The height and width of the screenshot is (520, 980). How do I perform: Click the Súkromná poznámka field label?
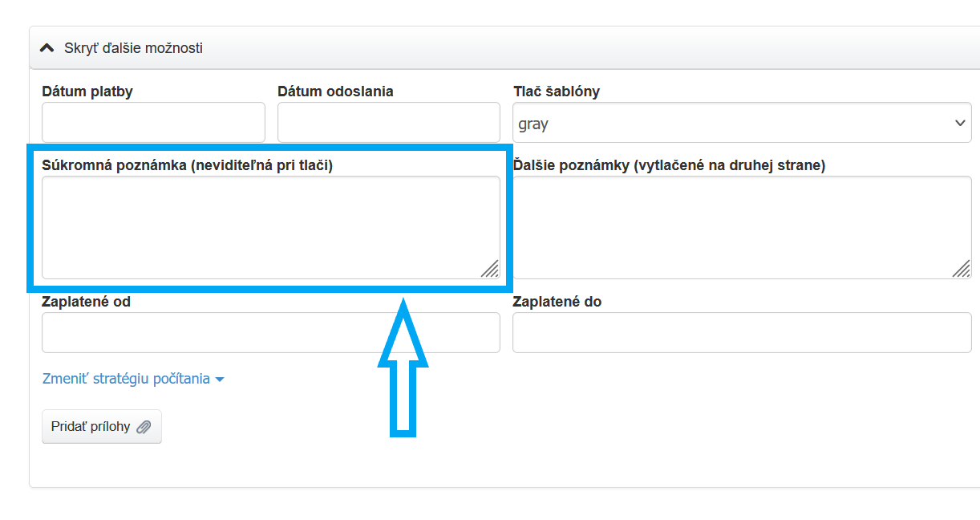[x=187, y=165]
